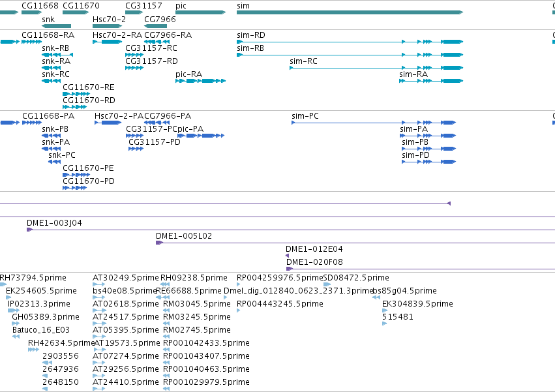555x392 pixels.
Task: Select protein Hsc70-2-PA
Action: tap(108, 123)
